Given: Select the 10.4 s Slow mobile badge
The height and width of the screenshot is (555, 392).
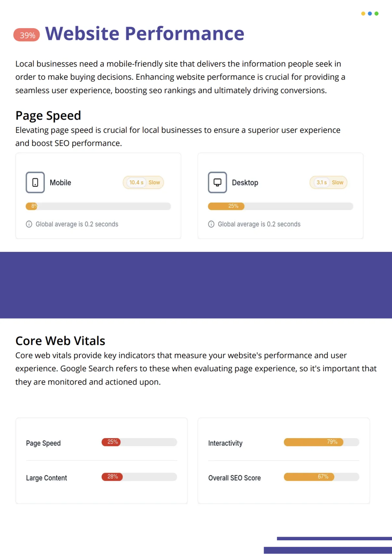Looking at the screenshot, I should (143, 183).
